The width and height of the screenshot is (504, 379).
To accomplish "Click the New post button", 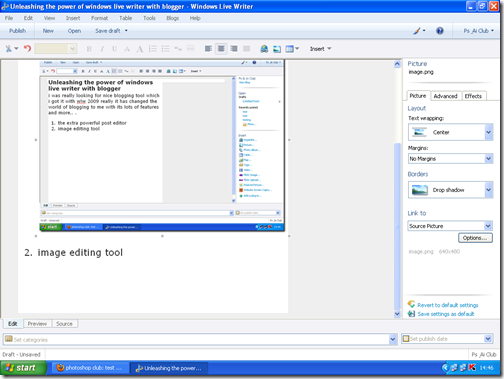I will (x=48, y=31).
